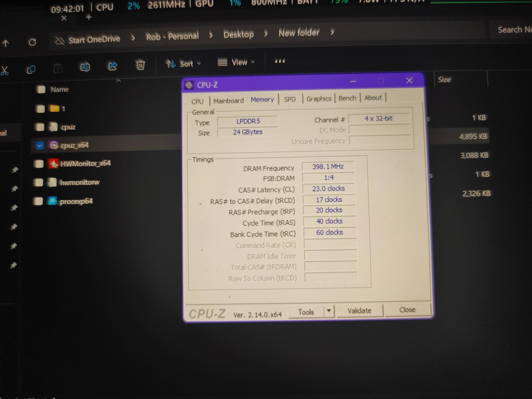532x399 pixels.
Task: Tick the procexp64 file checkbox
Action: (38, 201)
